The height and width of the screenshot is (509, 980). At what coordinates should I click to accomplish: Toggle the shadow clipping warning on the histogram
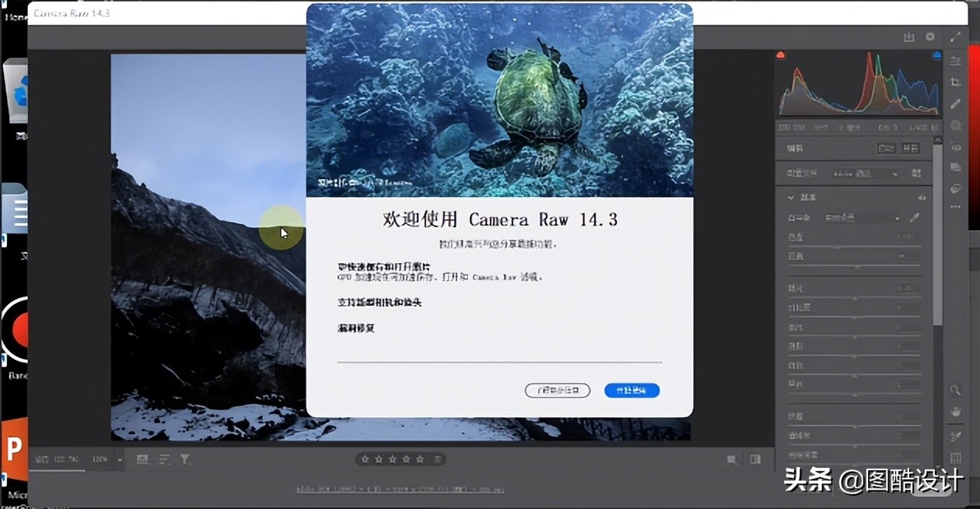(x=779, y=54)
